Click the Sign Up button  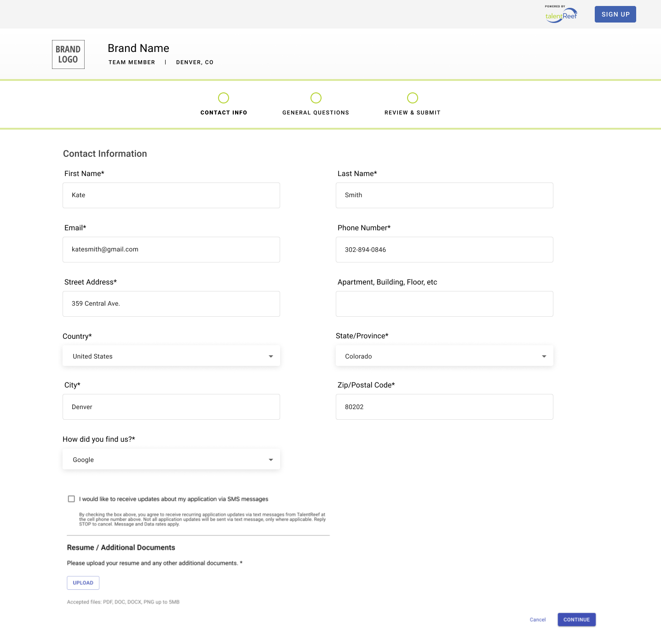point(615,14)
